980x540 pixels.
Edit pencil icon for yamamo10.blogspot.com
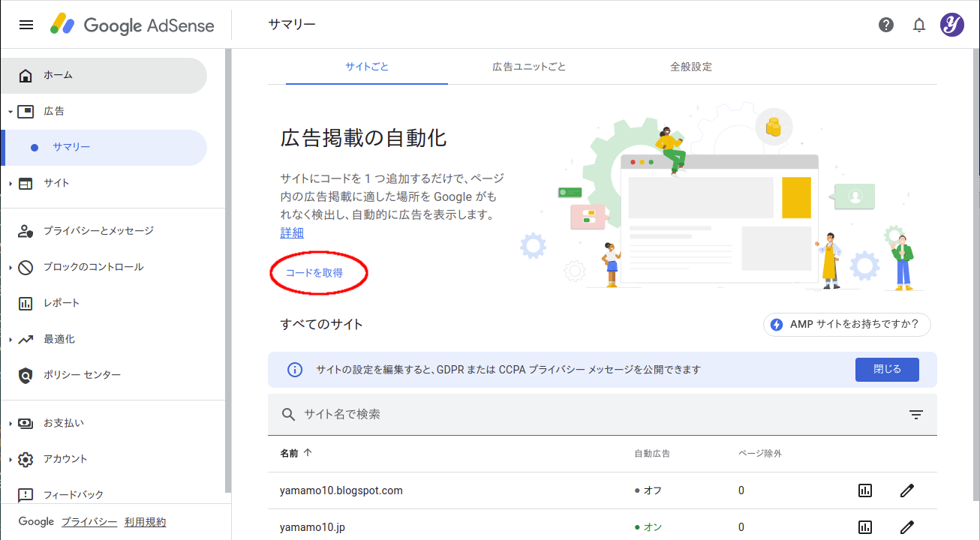907,490
